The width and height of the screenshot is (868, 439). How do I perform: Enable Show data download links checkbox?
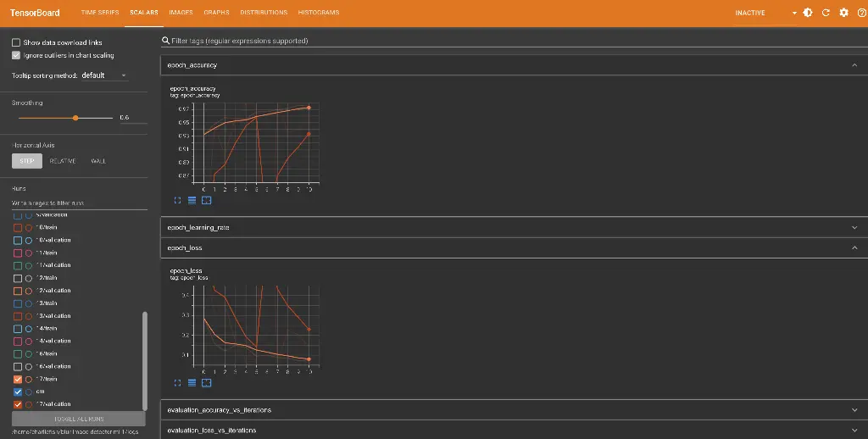16,42
